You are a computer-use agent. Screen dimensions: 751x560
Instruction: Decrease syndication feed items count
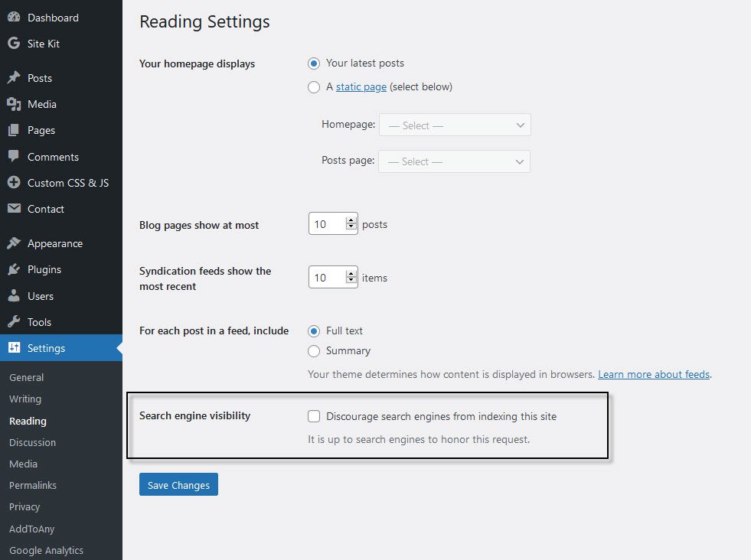pos(351,281)
